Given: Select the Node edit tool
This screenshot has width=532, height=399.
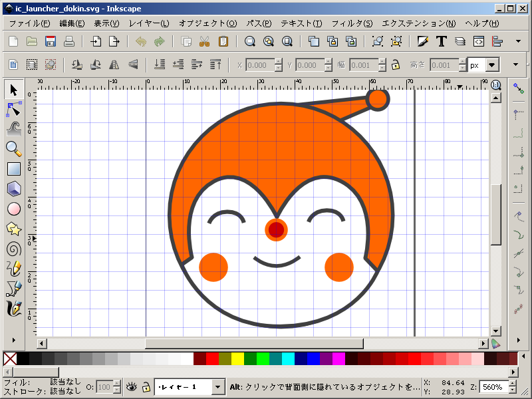Looking at the screenshot, I should [x=13, y=109].
